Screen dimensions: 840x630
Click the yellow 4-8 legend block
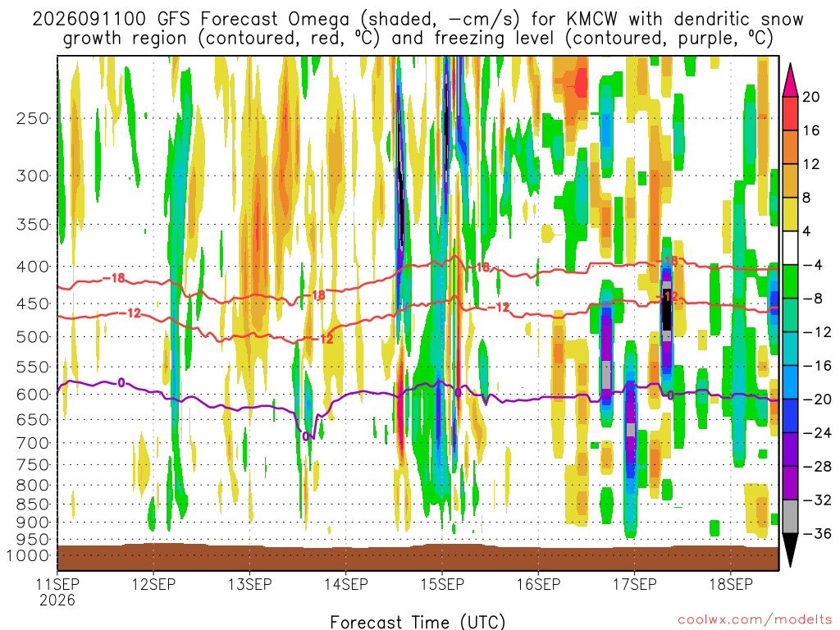[x=790, y=214]
